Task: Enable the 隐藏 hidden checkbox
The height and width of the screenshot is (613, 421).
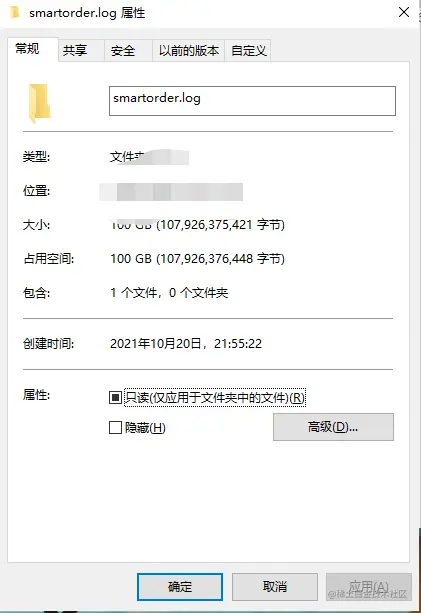Action: click(x=115, y=427)
